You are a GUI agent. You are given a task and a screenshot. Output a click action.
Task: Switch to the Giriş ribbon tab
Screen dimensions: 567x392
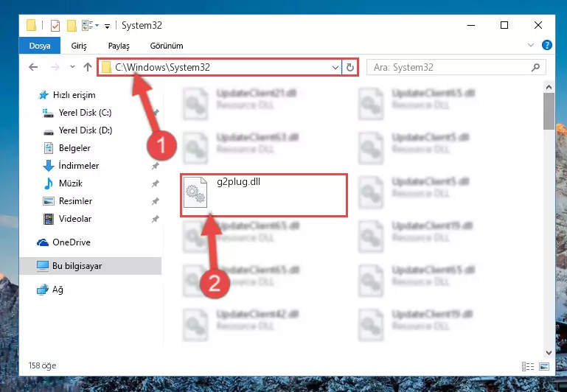79,46
